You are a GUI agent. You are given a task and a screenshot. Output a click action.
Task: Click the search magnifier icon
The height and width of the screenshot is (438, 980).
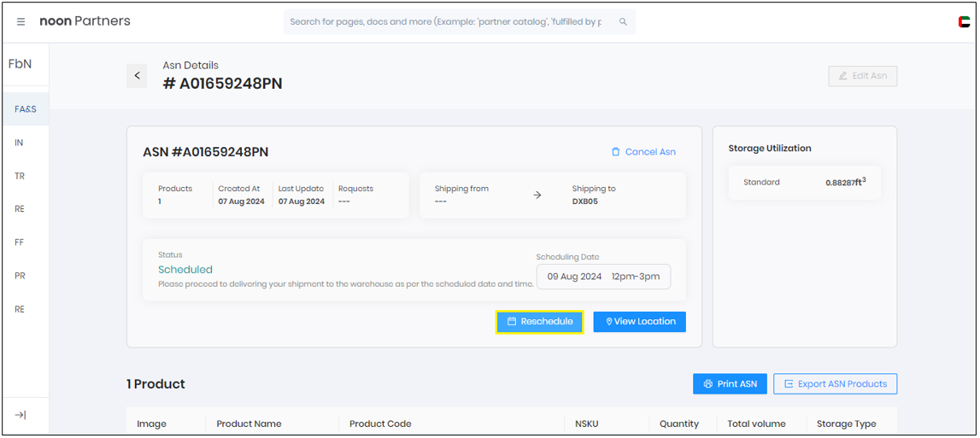623,21
